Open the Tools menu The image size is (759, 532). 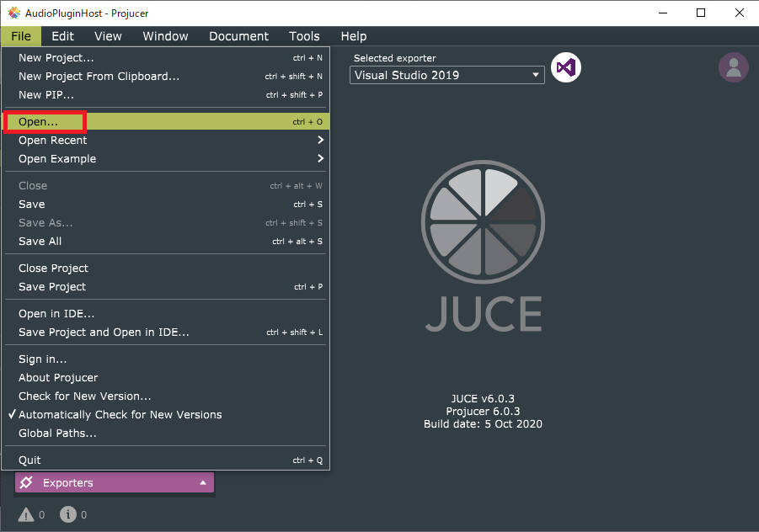click(304, 36)
